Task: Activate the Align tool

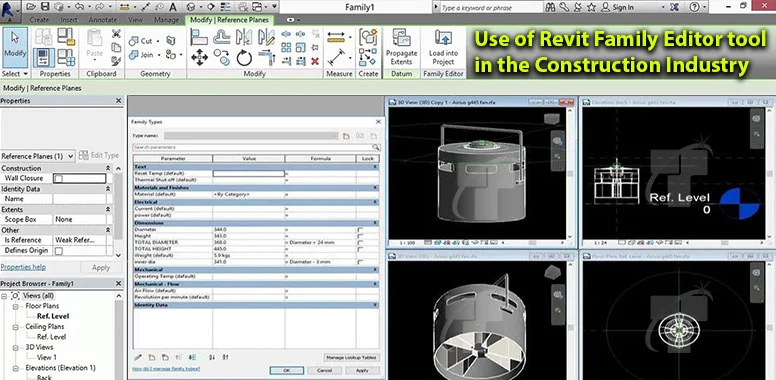Action: pyautogui.click(x=199, y=37)
